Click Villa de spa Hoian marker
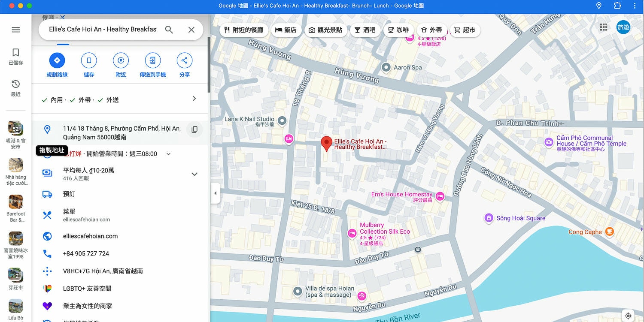This screenshot has height=322, width=644. 298,292
